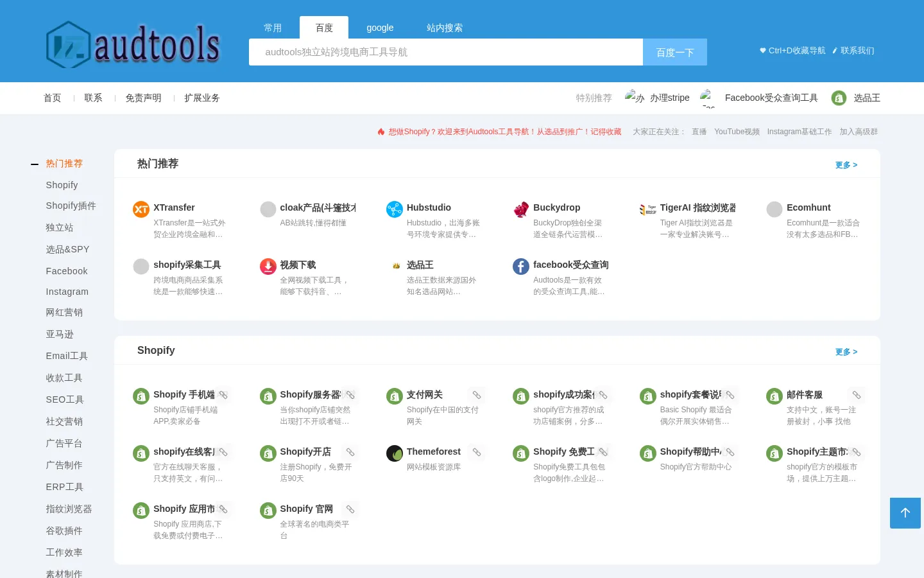This screenshot has width=924, height=578.
Task: Open the 站内搜索 tab
Action: pos(445,28)
